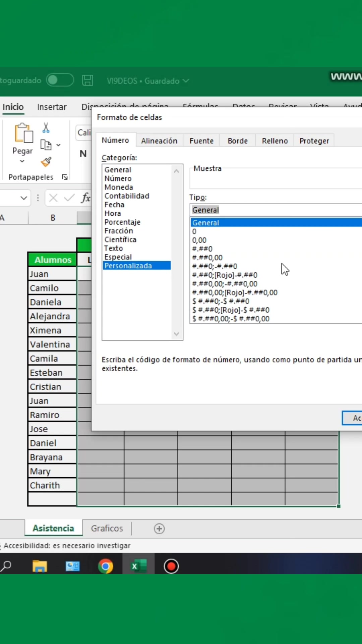The height and width of the screenshot is (644, 362).
Task: Choose the Porcentaje category
Action: [x=122, y=222]
